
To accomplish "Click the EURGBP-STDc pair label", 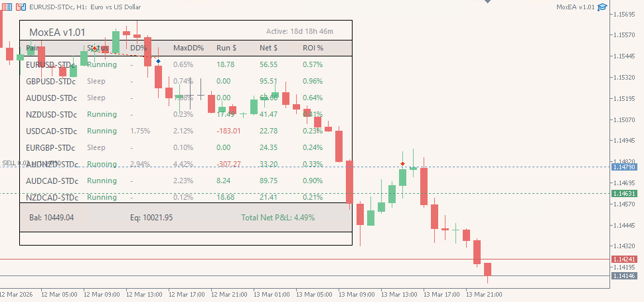I will 50,147.
